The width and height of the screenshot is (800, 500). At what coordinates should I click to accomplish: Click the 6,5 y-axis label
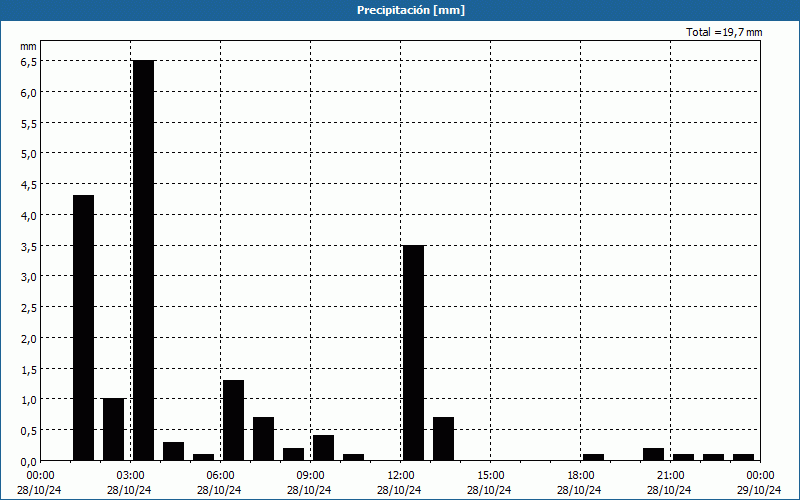tap(28, 62)
